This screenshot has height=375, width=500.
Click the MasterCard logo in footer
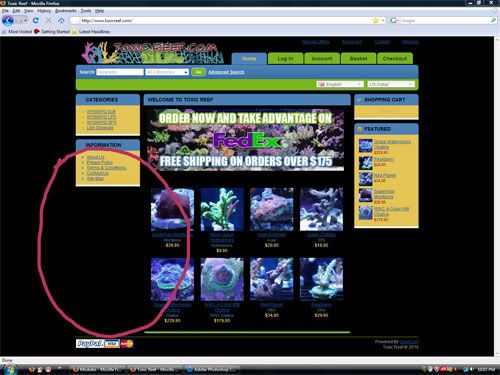pos(127,343)
